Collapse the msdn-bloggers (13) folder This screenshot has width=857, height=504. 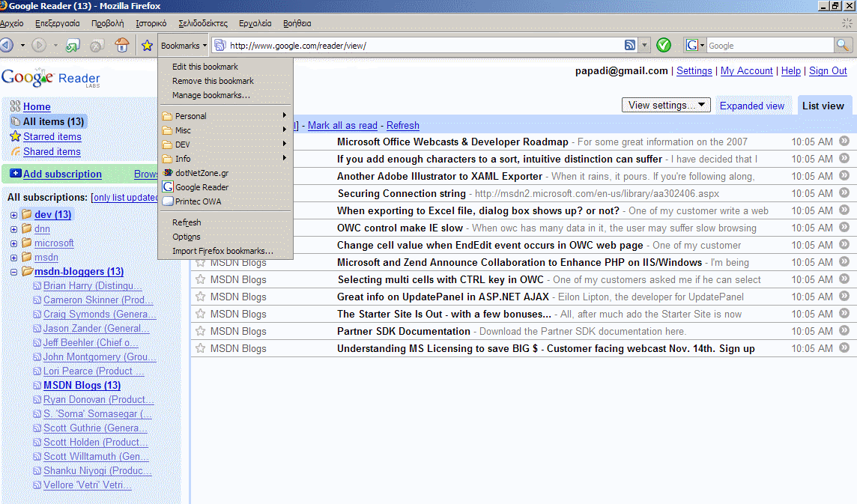click(13, 272)
